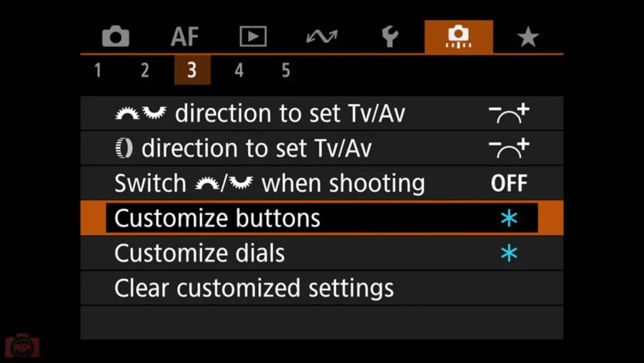Viewport: 644px width, 363px height.
Task: Change control ring direction setting value icon
Action: point(509,149)
